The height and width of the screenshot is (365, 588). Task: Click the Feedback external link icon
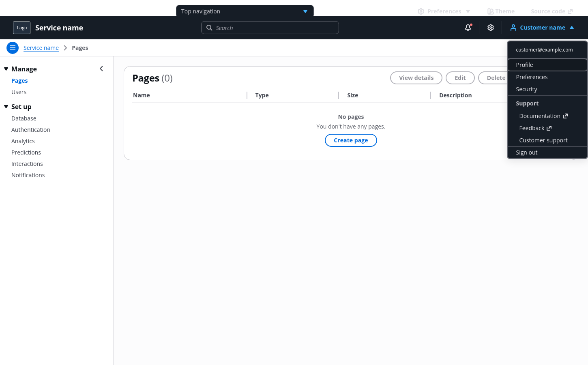point(549,128)
